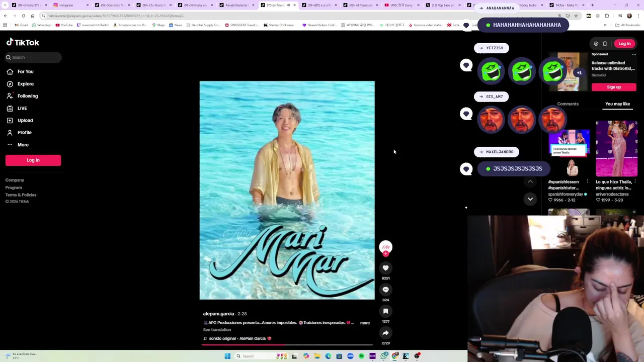Screen dimensions: 644x362
Task: Switch to the Comments tab
Action: click(568, 104)
